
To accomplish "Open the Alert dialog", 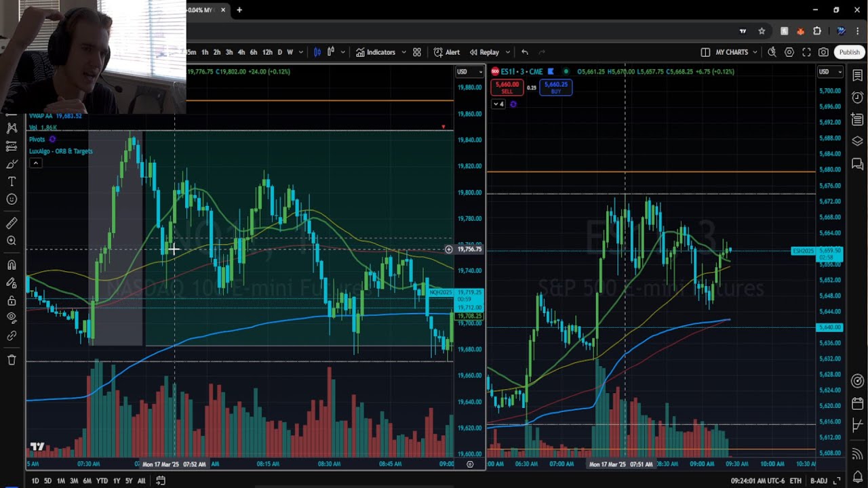I will pyautogui.click(x=446, y=52).
